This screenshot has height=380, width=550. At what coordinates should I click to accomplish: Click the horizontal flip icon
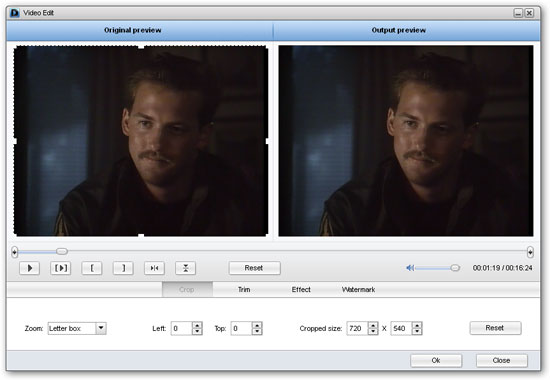click(x=154, y=268)
